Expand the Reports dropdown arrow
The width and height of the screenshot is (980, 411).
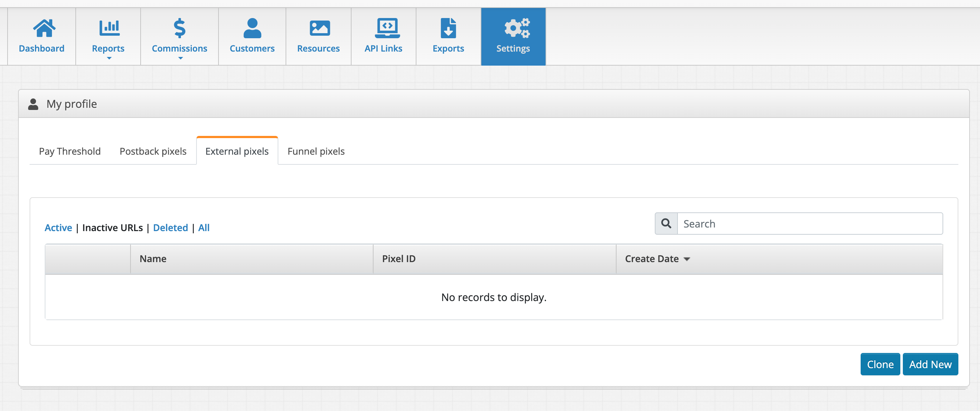[109, 58]
